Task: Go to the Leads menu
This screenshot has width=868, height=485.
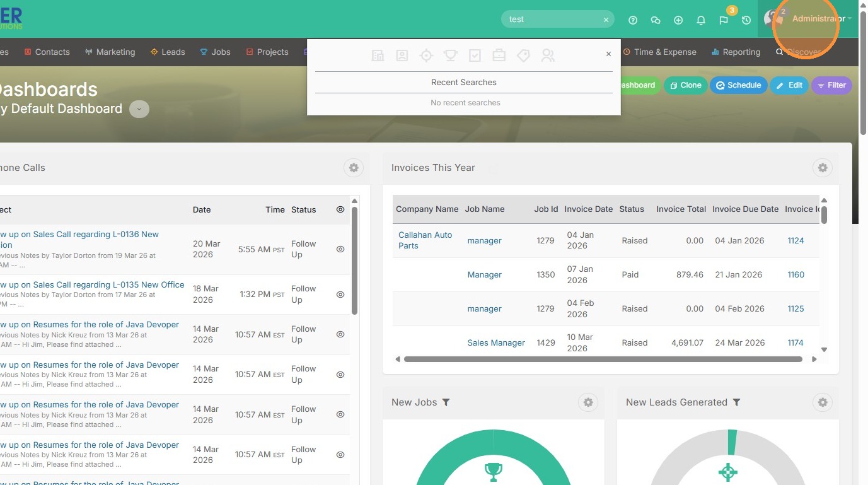Action: pos(168,52)
